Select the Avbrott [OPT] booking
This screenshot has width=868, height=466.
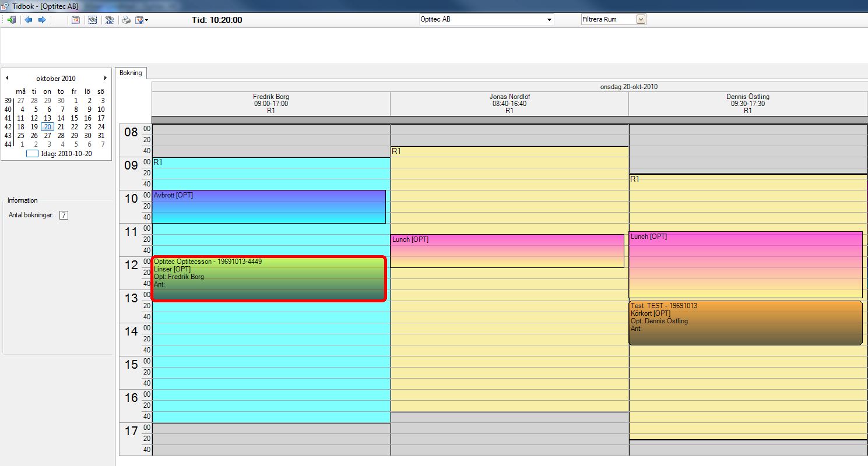pyautogui.click(x=269, y=207)
